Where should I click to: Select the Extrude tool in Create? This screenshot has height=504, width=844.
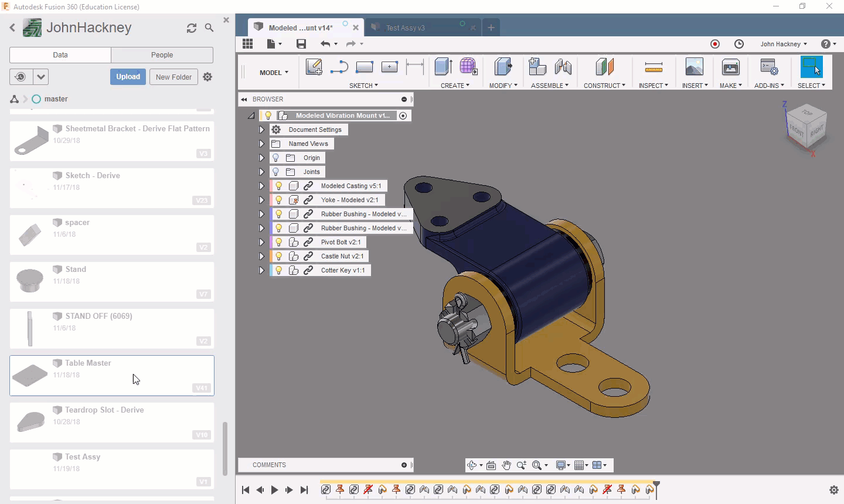(x=443, y=67)
